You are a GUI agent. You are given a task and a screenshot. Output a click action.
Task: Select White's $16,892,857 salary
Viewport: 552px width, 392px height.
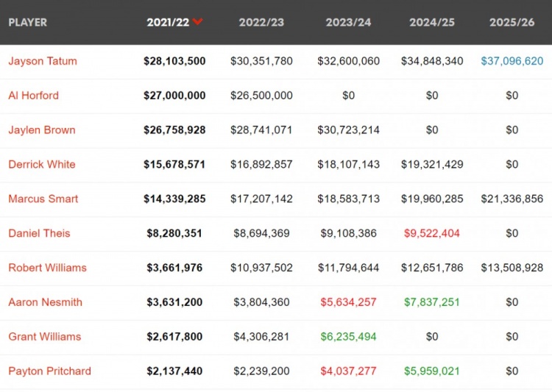coord(261,165)
